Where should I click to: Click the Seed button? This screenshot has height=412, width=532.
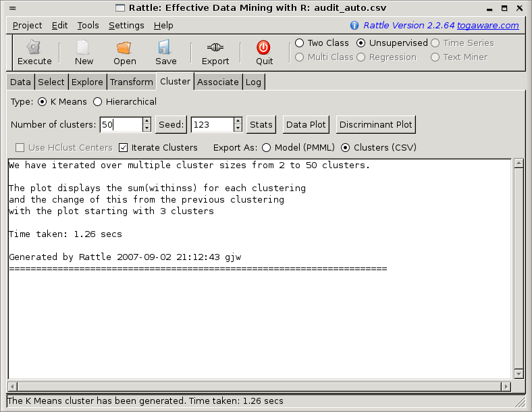pyautogui.click(x=171, y=124)
